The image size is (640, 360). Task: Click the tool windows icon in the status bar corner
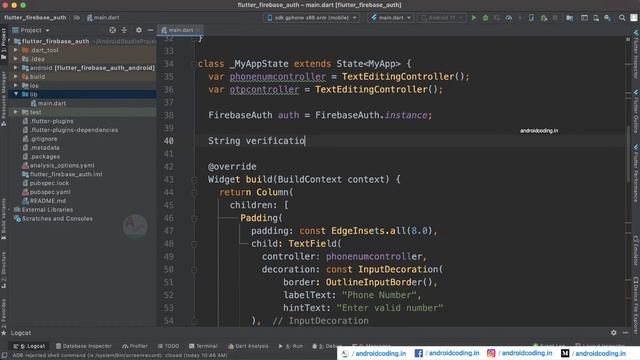pyautogui.click(x=4, y=356)
